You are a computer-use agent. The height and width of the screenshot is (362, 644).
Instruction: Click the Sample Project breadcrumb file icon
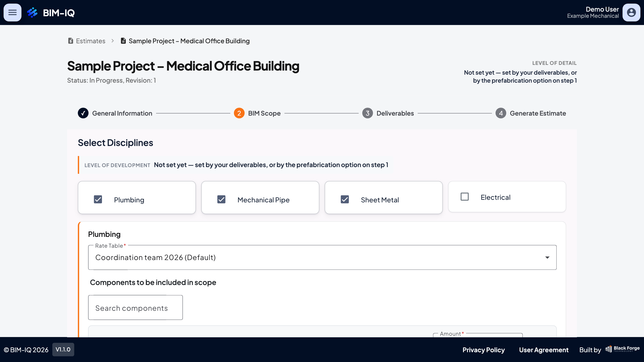click(x=123, y=41)
